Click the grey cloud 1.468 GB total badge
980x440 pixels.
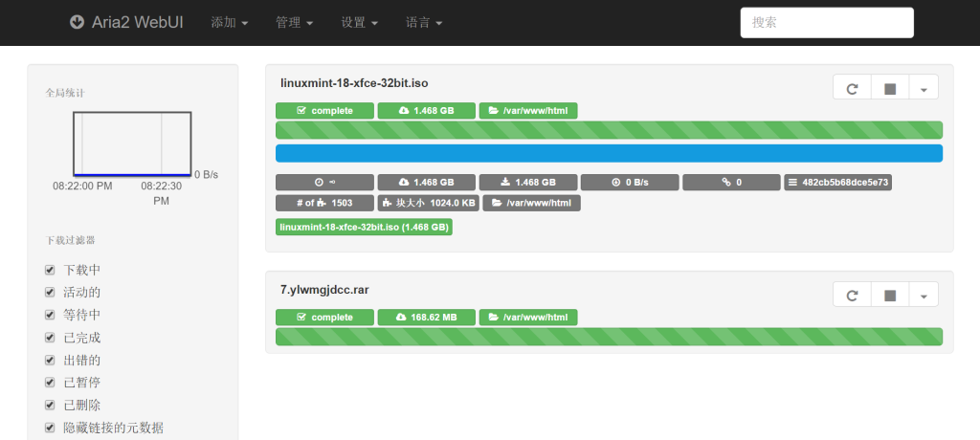coord(426,183)
